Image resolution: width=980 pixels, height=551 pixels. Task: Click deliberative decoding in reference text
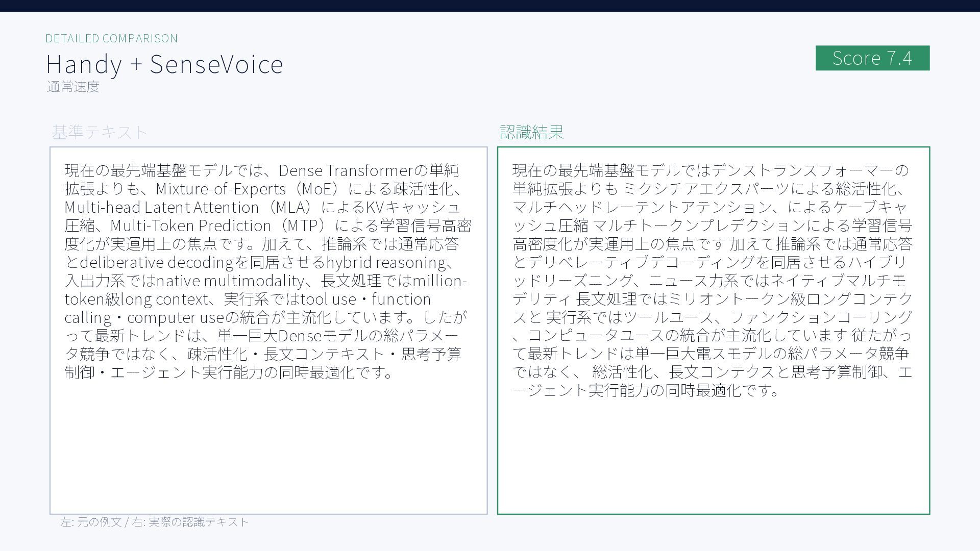[157, 262]
